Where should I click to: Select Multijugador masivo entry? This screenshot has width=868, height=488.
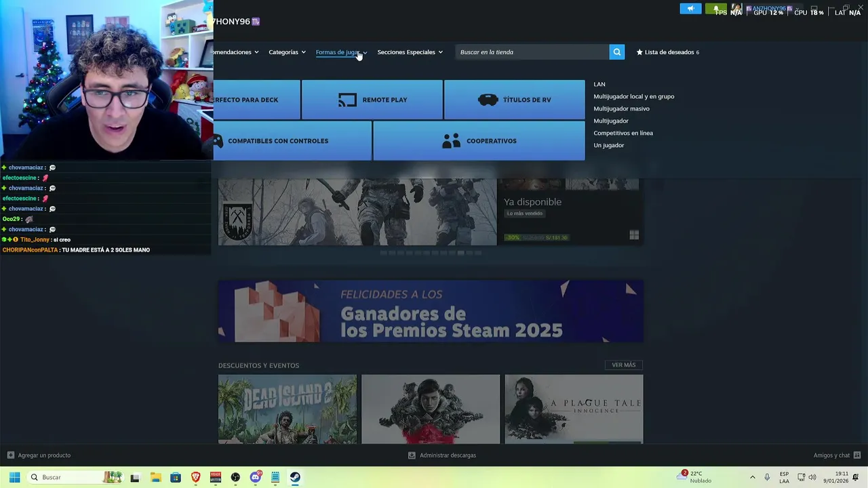pos(621,108)
